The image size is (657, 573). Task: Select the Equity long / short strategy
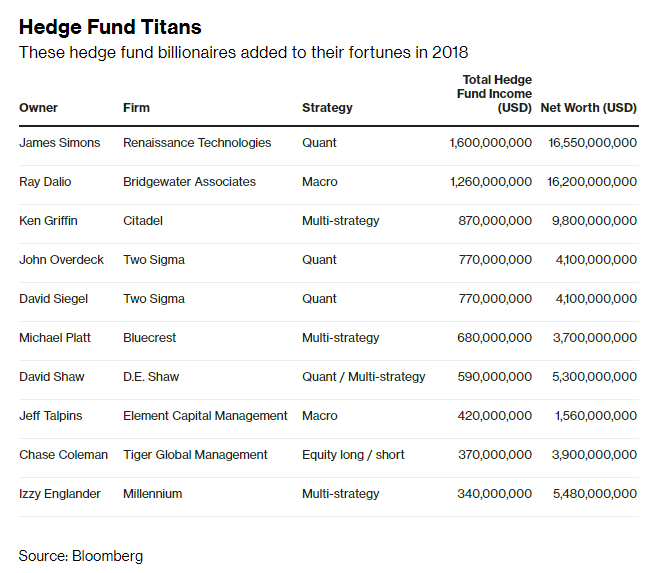(353, 455)
